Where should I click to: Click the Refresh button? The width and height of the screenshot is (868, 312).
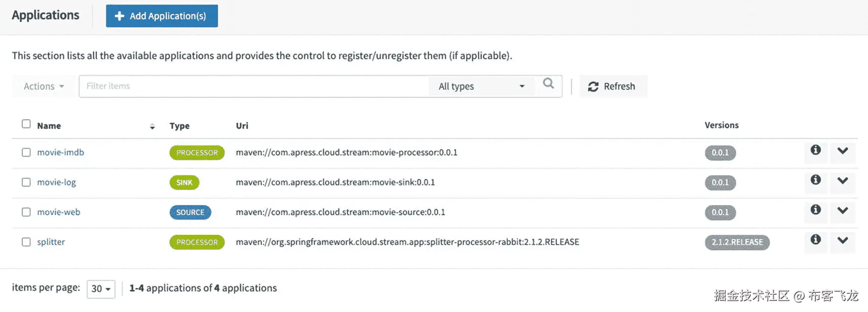point(612,87)
